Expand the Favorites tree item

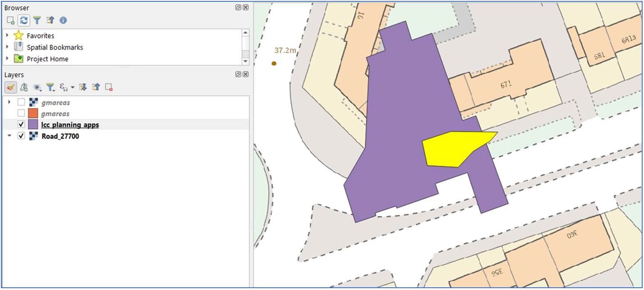point(7,35)
